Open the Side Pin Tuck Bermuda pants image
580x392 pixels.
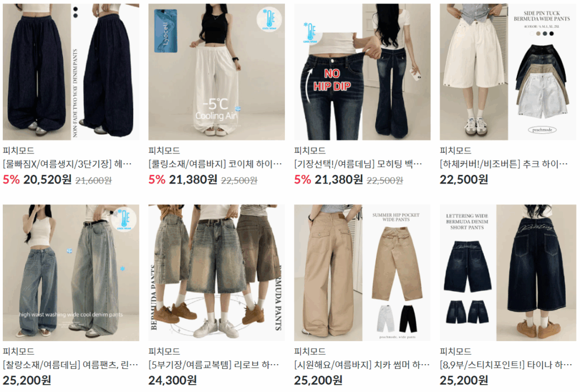[x=508, y=72]
